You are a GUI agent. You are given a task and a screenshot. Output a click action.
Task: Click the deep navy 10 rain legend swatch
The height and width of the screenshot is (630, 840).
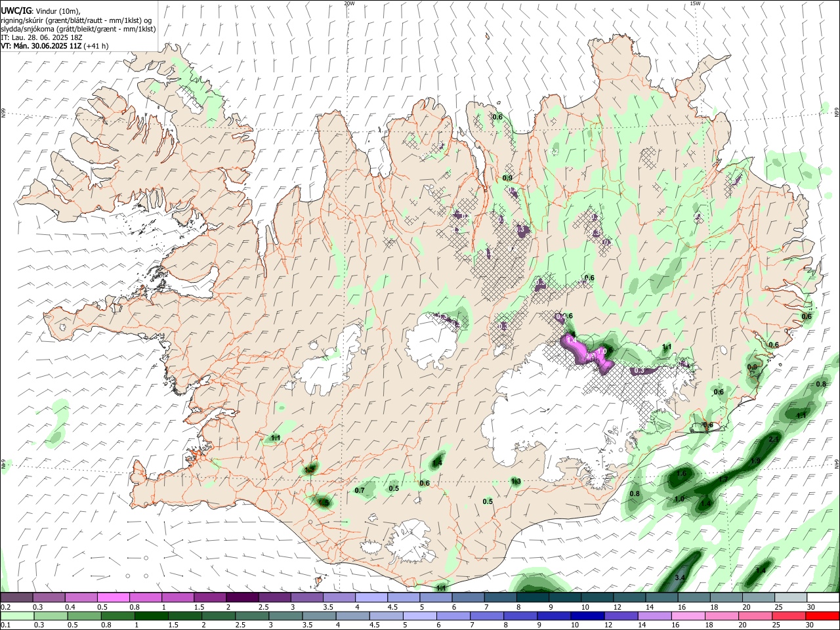pos(587,616)
